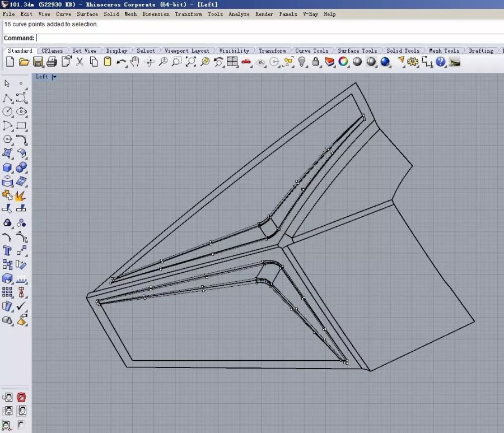504x433 pixels.
Task: Switch to the Curve Tools tab
Action: [x=312, y=51]
